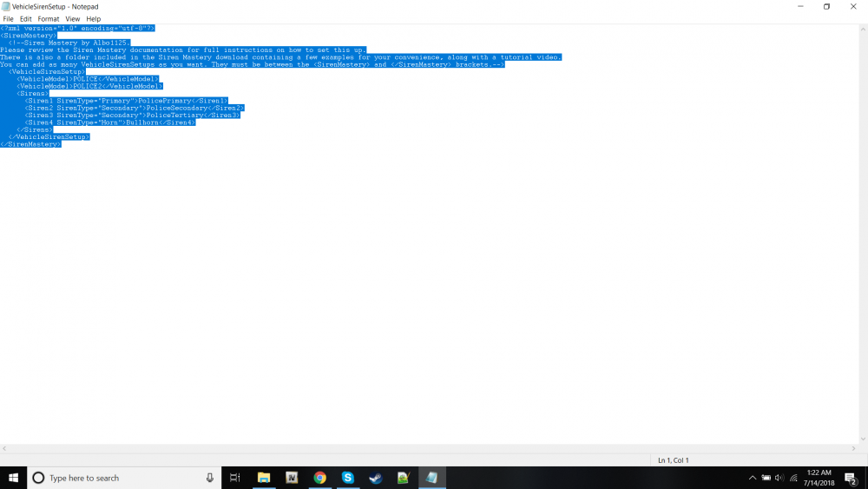Click the Notepad title bar icon
Image resolution: width=868 pixels, height=489 pixels.
5,7
